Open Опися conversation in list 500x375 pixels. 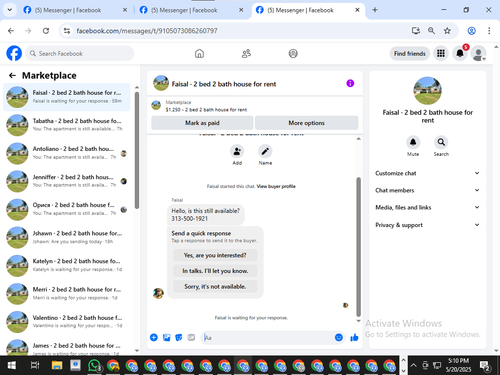click(67, 209)
